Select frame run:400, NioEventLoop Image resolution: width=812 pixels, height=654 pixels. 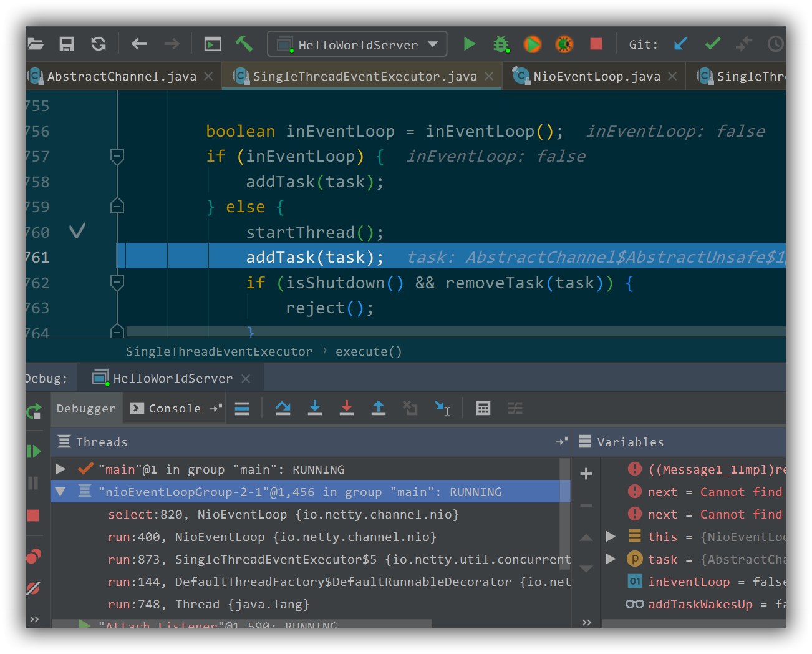pyautogui.click(x=273, y=537)
